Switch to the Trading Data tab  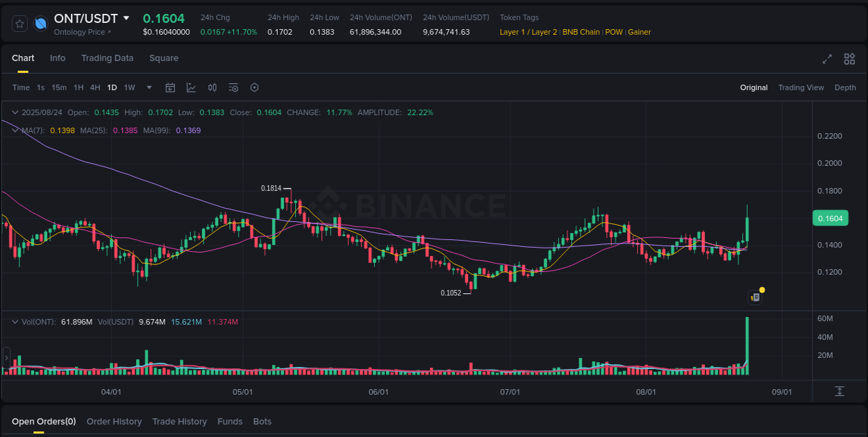(107, 58)
